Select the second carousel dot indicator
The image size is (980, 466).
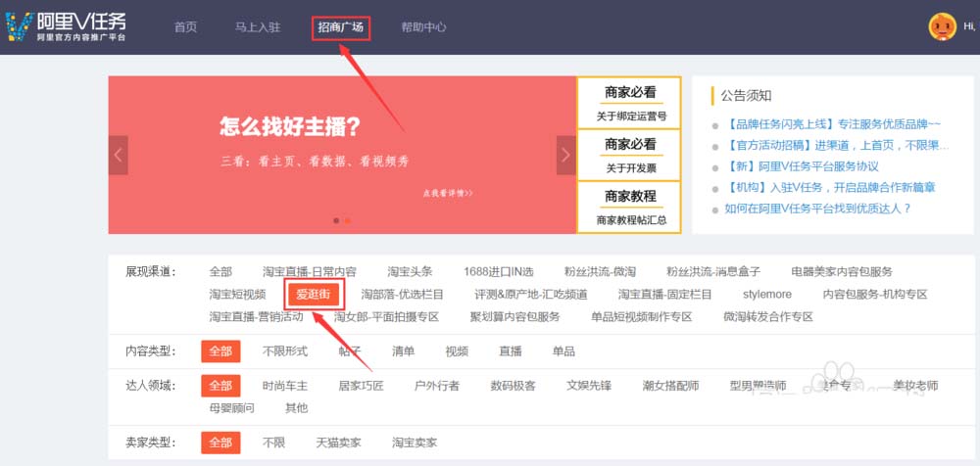[348, 220]
